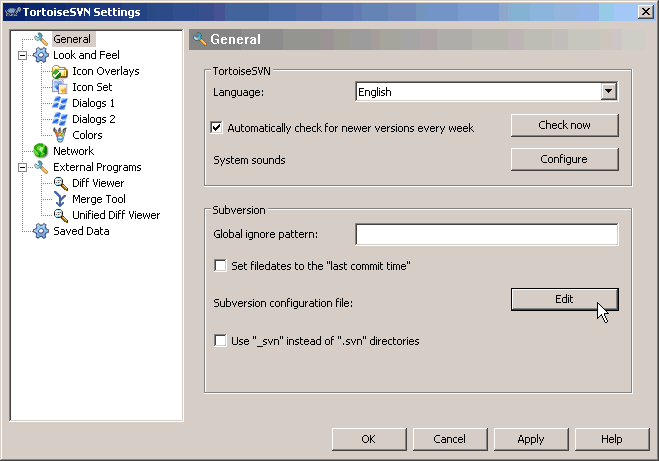Viewport: 659px width, 461px height.
Task: Open the Unified Diff Viewer settings page
Action: (x=116, y=215)
